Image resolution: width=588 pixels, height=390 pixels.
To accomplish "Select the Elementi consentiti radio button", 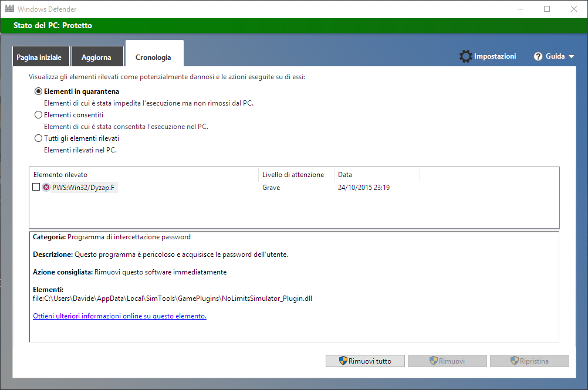I will tap(38, 115).
